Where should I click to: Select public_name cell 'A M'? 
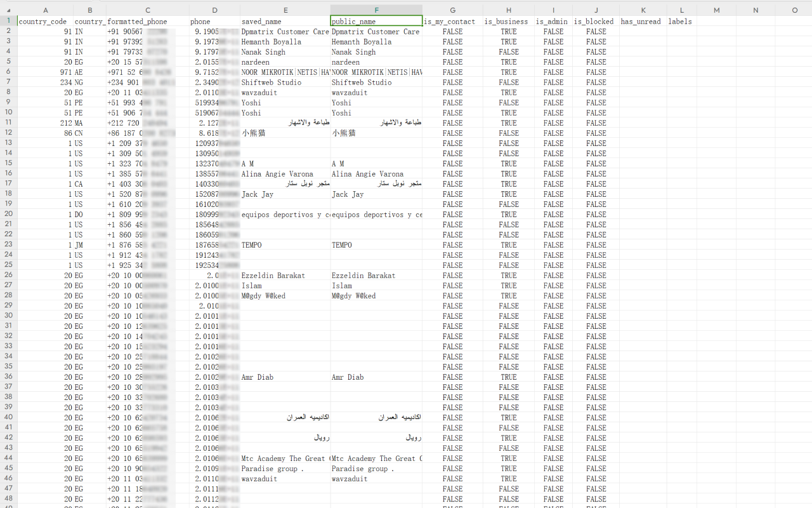[376, 164]
